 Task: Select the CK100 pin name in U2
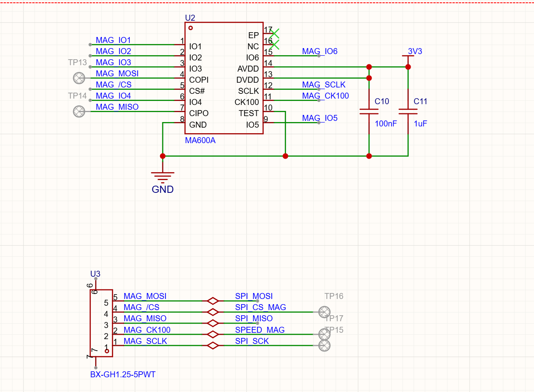pos(247,102)
